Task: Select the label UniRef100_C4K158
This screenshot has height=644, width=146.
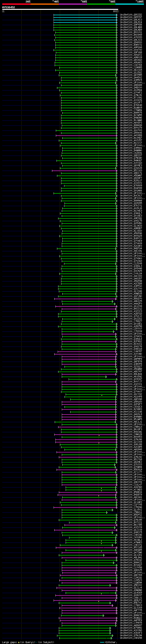Action: [131, 638]
